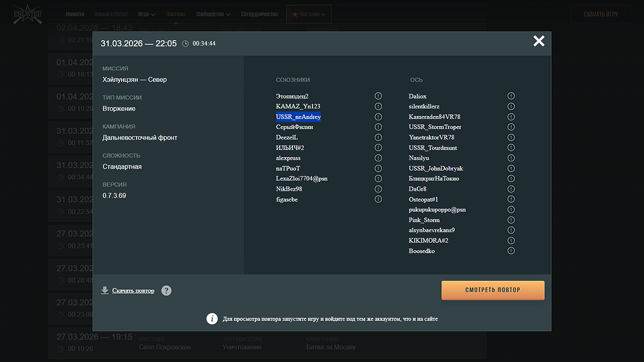
Task: Open the Магазин dropdown
Action: [x=308, y=14]
